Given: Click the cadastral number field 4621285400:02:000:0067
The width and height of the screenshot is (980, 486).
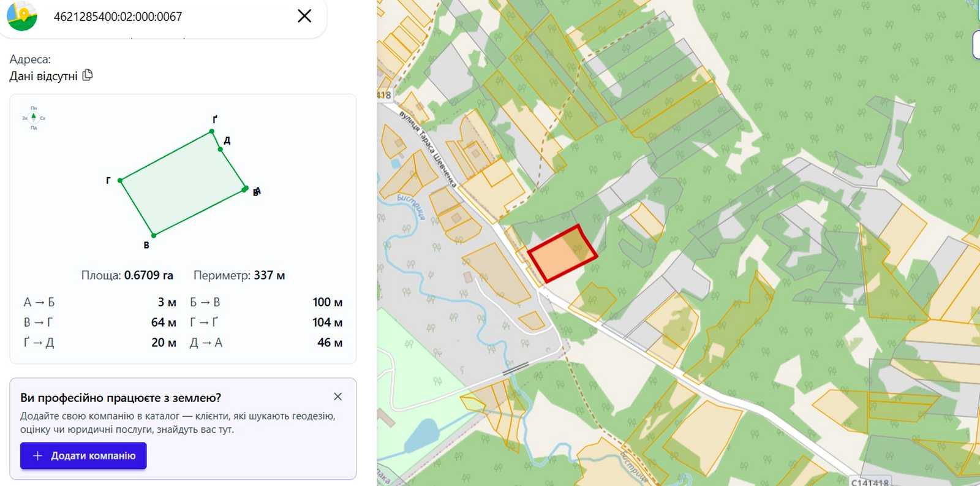Looking at the screenshot, I should [x=118, y=17].
